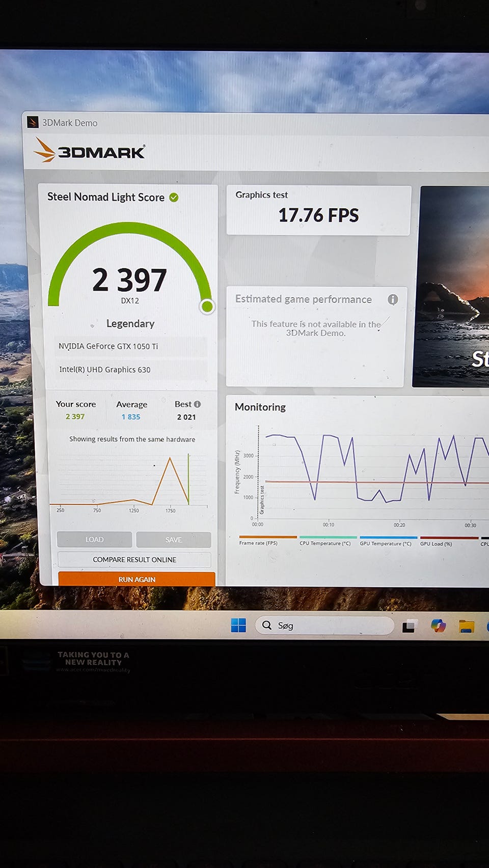Image resolution: width=489 pixels, height=868 pixels.
Task: Click the 3DMark logo in header
Action: [90, 151]
